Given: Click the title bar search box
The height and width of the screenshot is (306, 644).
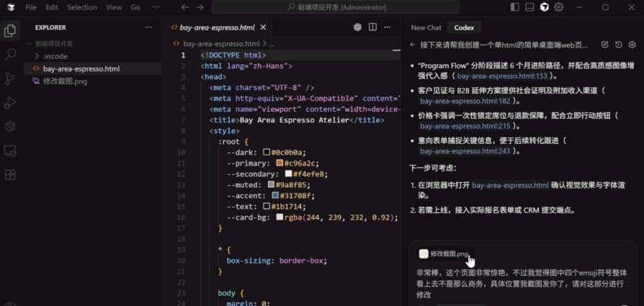Looking at the screenshot, I should 336,7.
